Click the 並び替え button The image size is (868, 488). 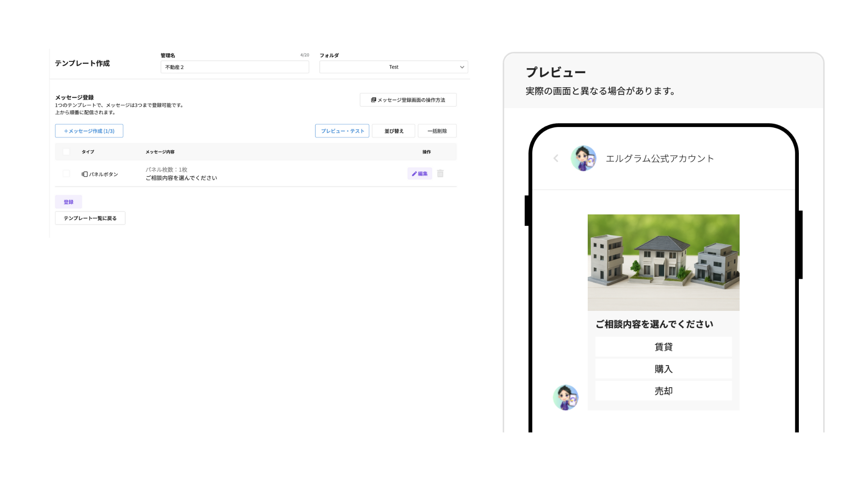(393, 131)
